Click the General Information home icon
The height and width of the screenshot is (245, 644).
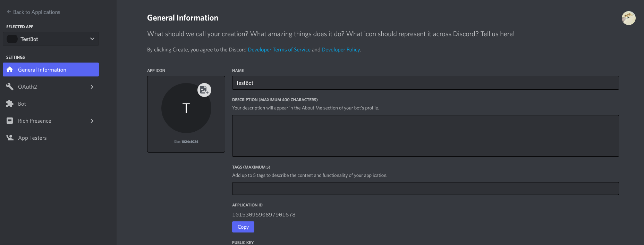10,70
